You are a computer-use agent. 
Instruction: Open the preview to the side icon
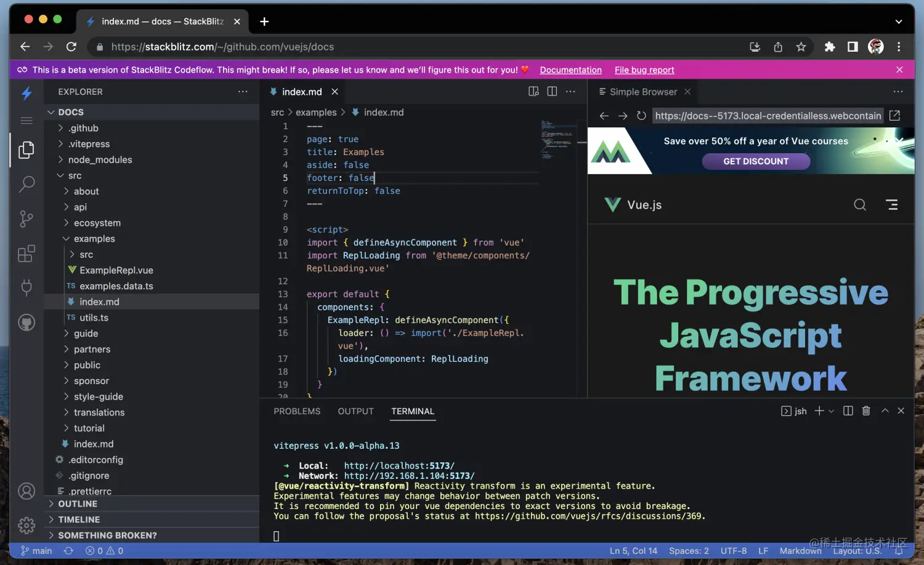point(533,92)
